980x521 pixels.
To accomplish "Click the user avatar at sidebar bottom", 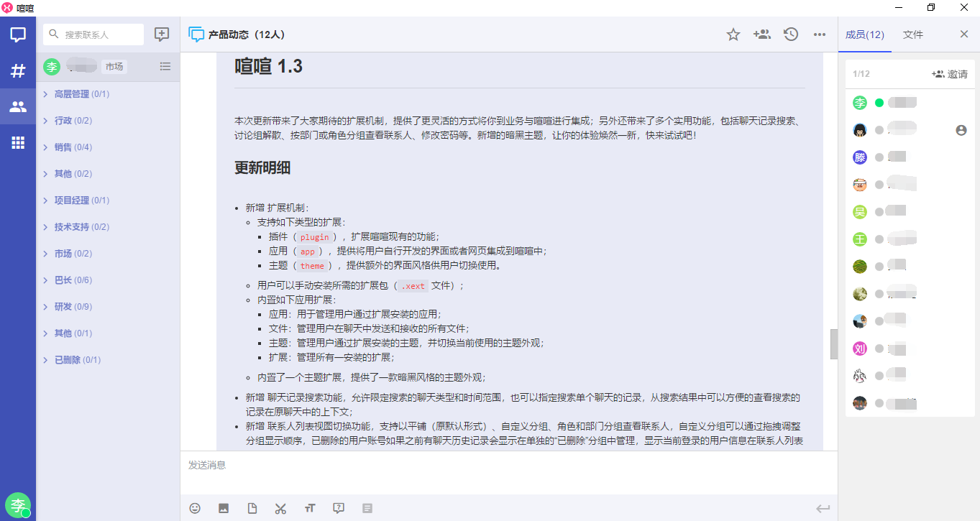I will coord(18,505).
